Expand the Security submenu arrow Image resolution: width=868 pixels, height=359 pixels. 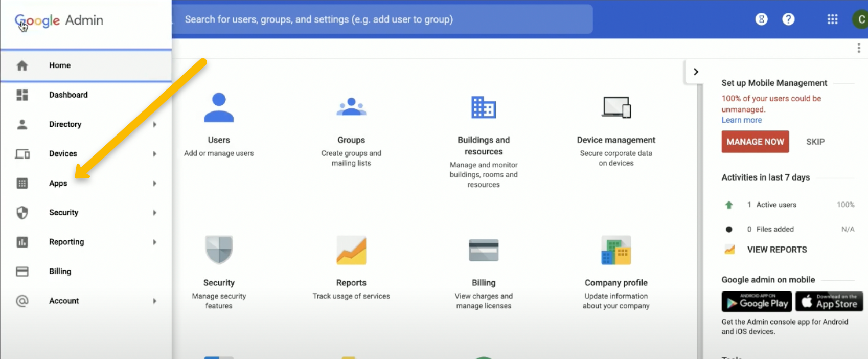154,213
